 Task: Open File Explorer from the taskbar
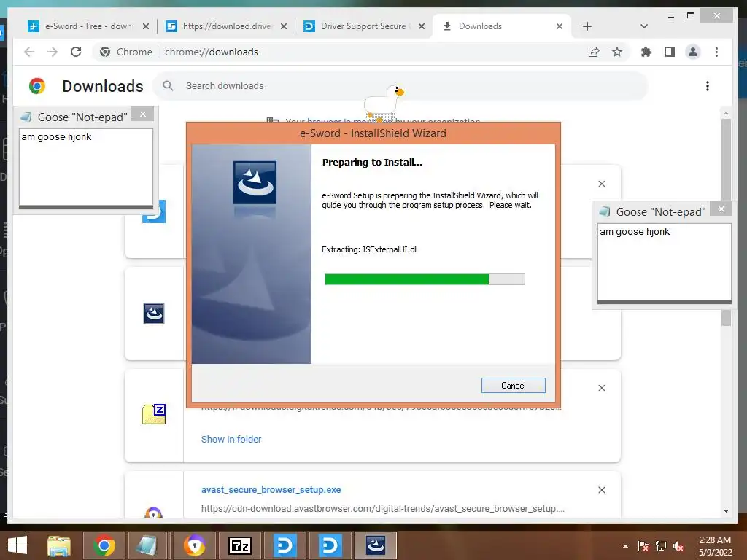pyautogui.click(x=59, y=545)
